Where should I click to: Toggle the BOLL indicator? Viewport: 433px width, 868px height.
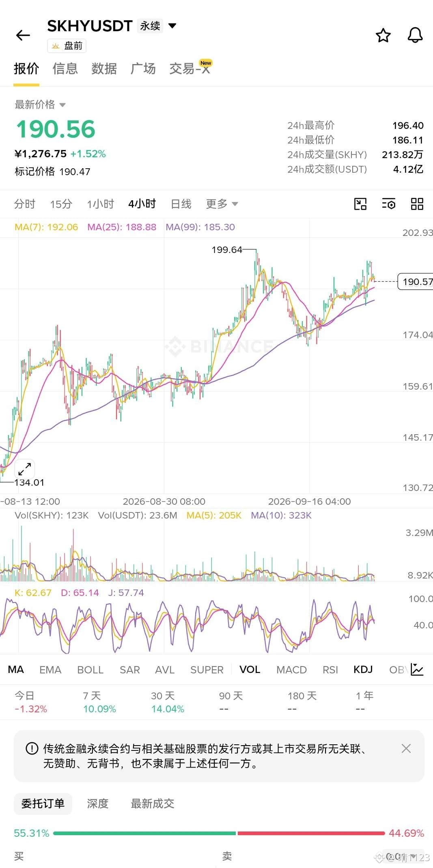[90, 670]
